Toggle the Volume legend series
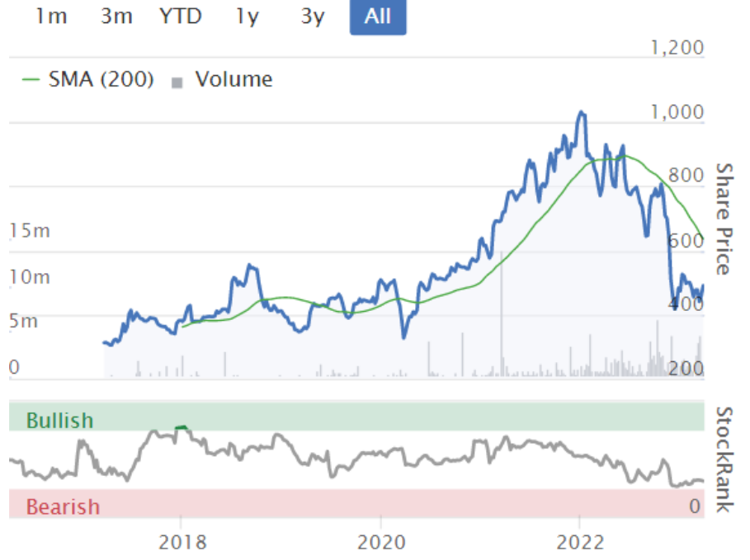 point(233,80)
